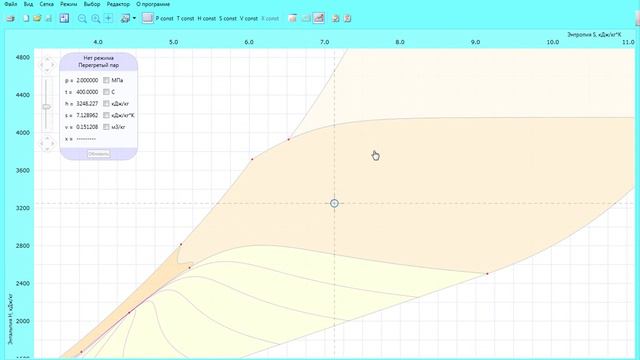Click the p value field 2.000000
Viewport: 640px width, 360px height.
point(87,80)
